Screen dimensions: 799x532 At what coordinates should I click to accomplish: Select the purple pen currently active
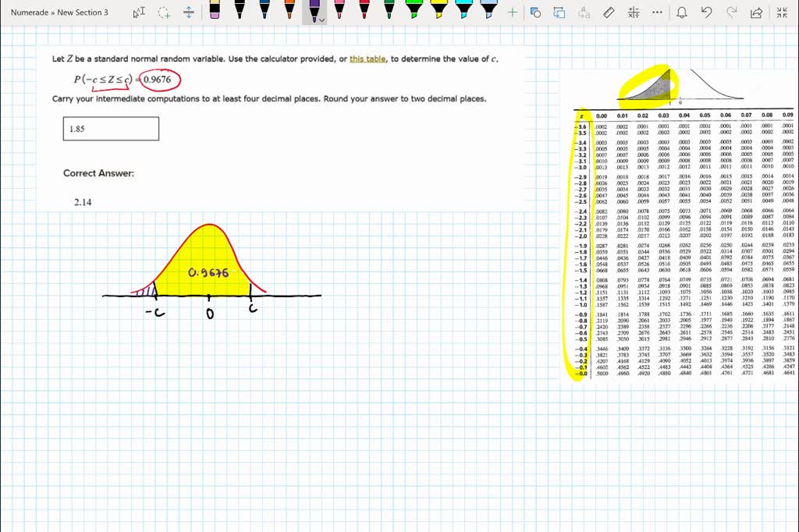(314, 12)
